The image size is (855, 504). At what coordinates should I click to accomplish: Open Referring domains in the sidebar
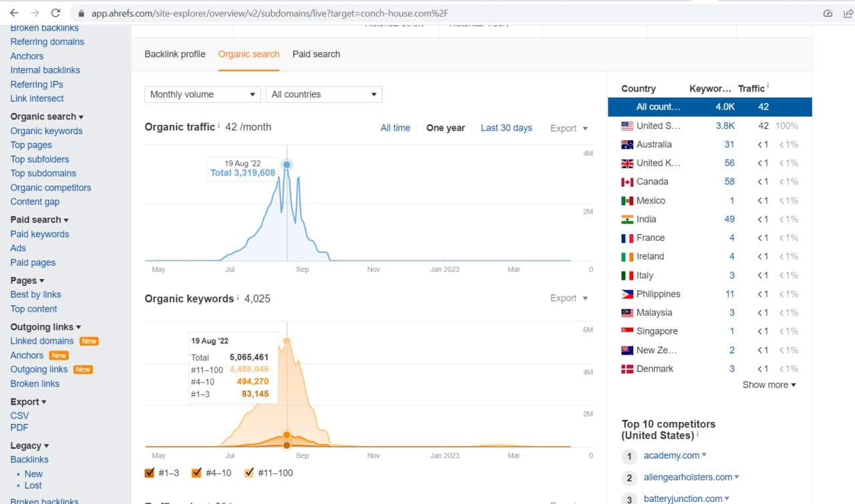47,41
